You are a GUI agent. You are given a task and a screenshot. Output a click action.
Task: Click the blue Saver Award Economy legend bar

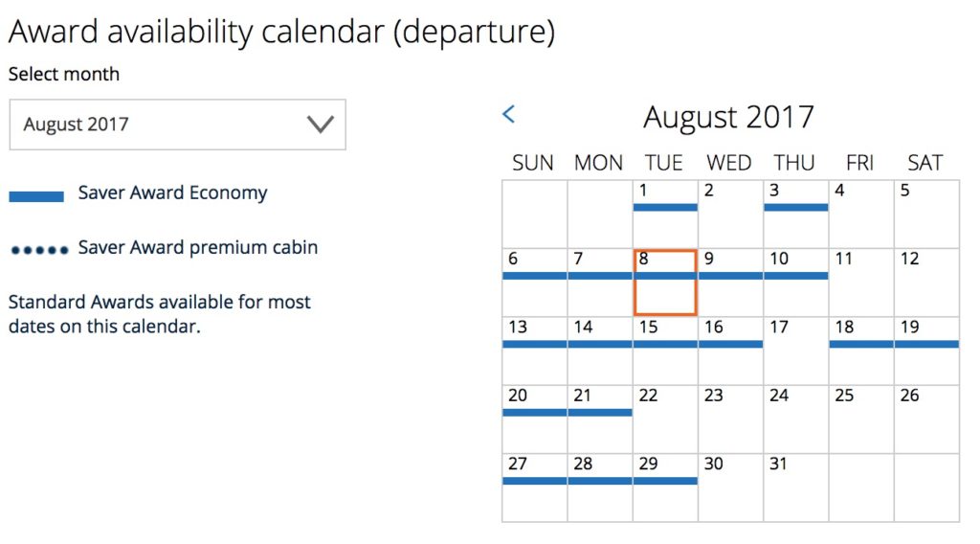[36, 195]
